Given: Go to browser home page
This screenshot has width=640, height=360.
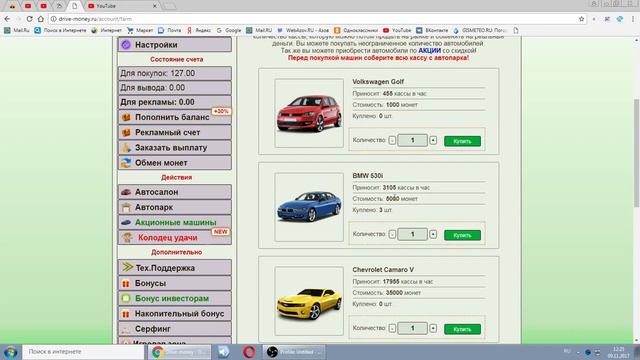Looking at the screenshot, I should coord(40,19).
